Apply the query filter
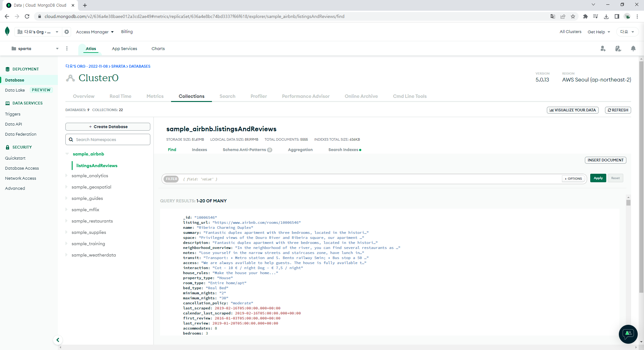Viewport: 644px width, 350px height. point(598,178)
